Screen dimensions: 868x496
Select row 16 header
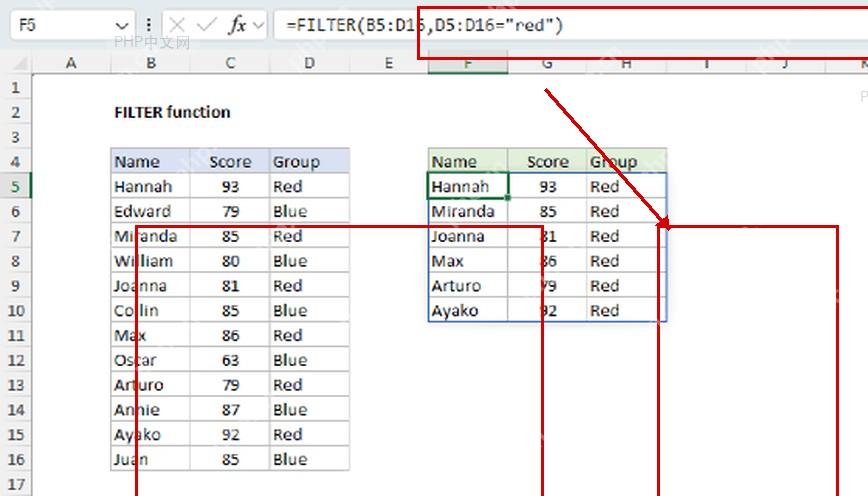click(16, 459)
